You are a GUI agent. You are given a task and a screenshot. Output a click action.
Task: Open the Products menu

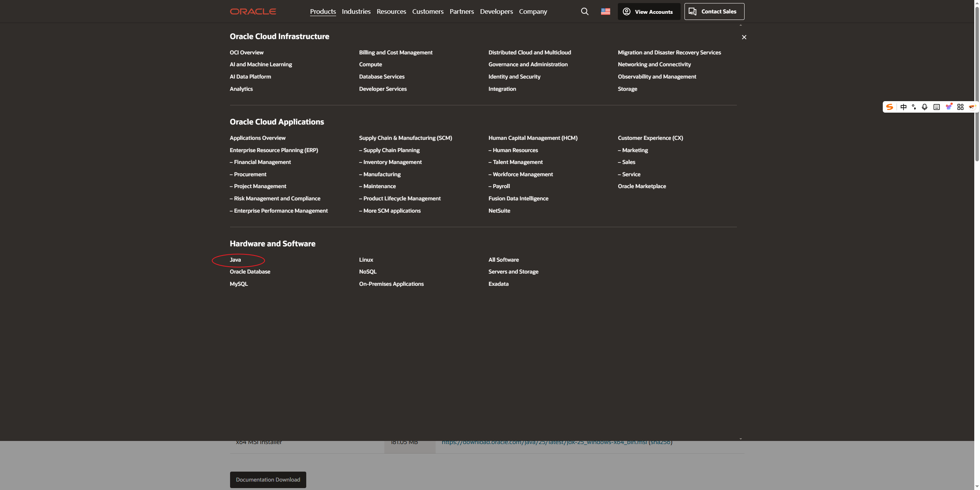[x=323, y=11]
